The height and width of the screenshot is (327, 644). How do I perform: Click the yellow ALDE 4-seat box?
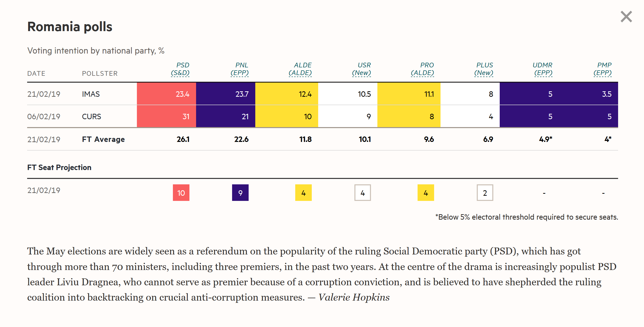(x=303, y=193)
